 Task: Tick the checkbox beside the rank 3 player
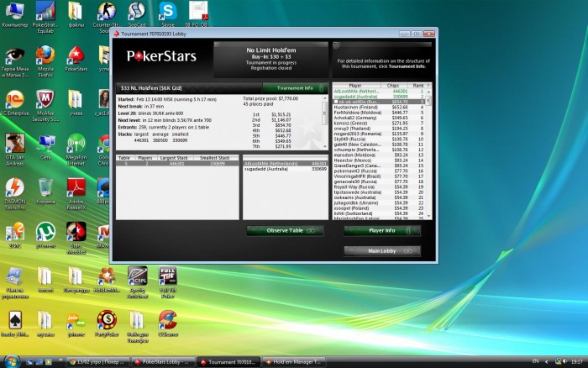point(336,102)
